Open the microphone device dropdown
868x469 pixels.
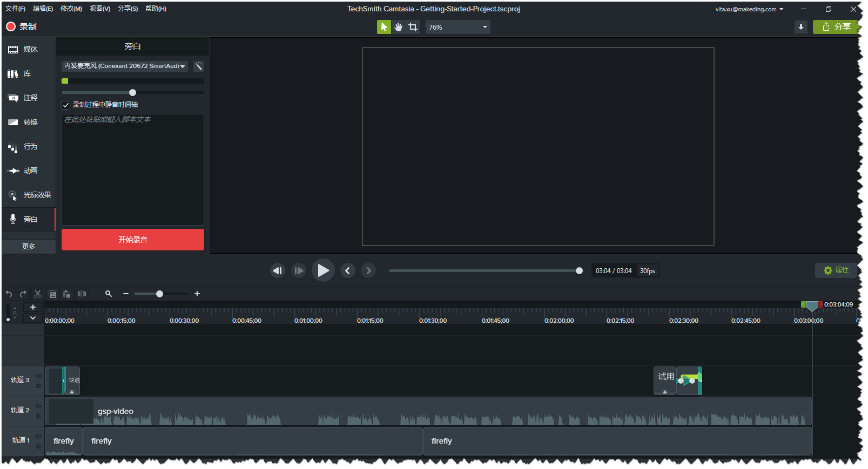[x=125, y=66]
